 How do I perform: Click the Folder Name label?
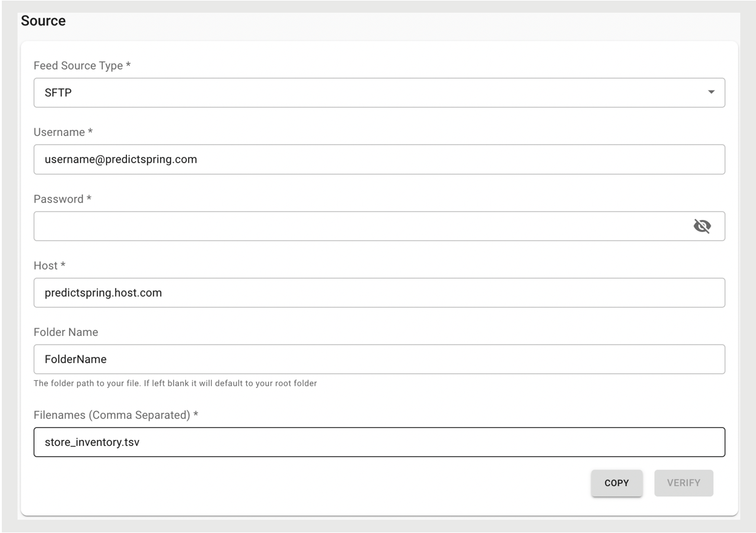click(x=66, y=332)
